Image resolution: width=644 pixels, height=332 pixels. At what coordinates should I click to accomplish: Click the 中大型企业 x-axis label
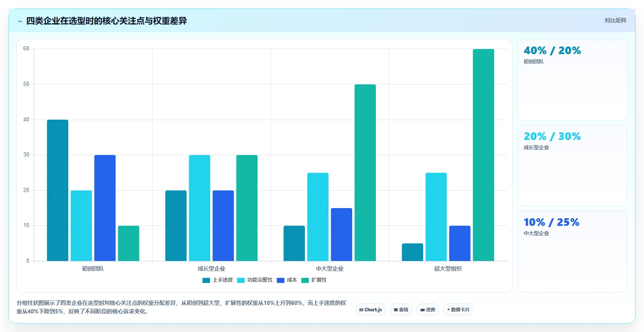click(x=329, y=269)
